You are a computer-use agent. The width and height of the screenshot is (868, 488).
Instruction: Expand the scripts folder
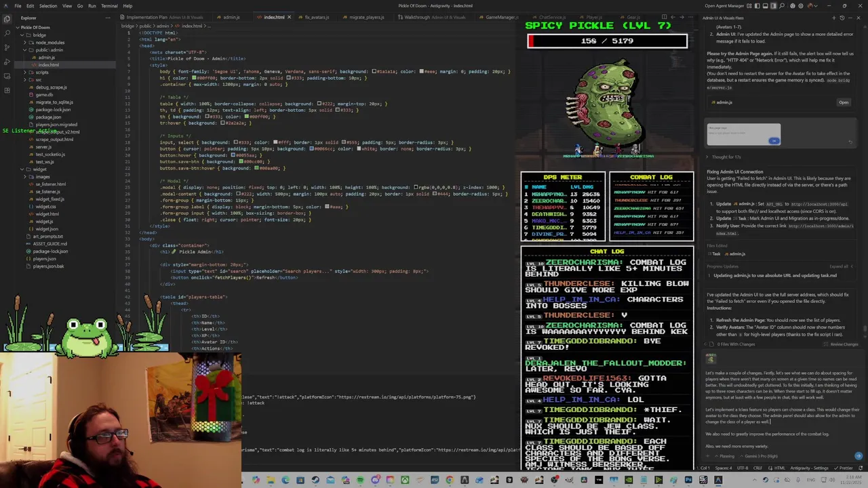click(42, 72)
